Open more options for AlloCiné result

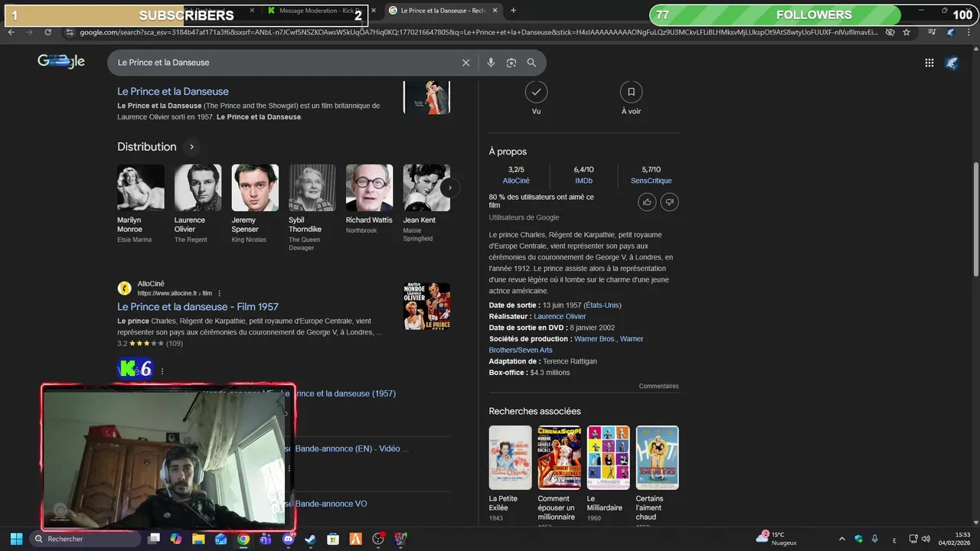[220, 293]
